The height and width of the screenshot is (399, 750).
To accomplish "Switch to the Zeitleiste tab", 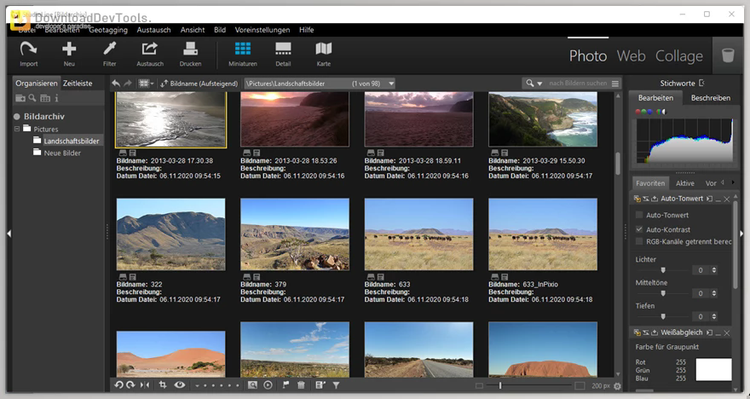I will pos(77,83).
